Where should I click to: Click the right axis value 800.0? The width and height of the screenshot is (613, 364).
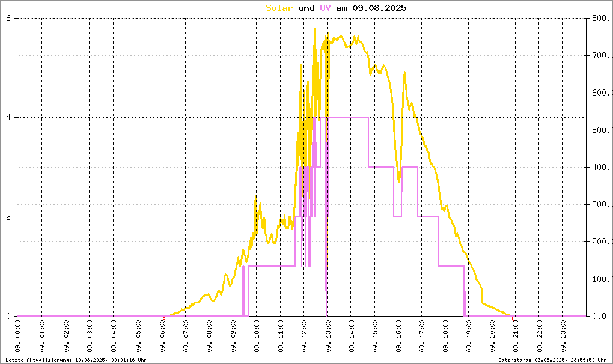coord(602,19)
